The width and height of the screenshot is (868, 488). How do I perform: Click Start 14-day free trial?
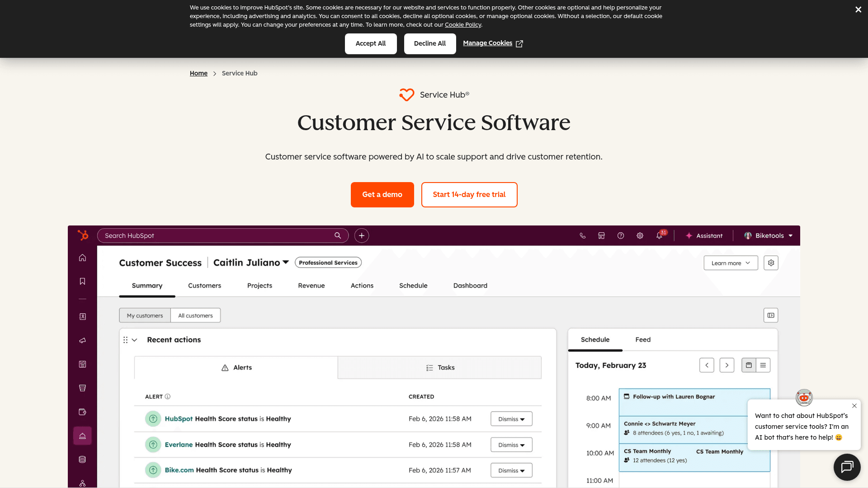469,195
